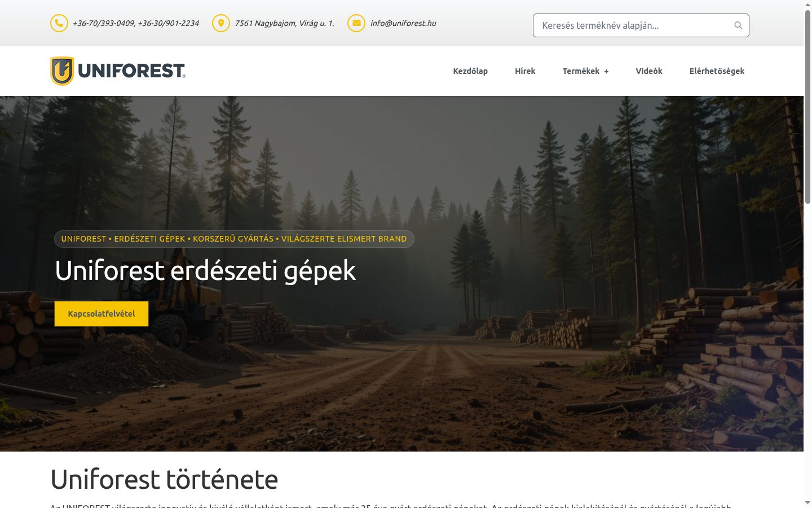Open the Kezdőlap menu item
This screenshot has width=812, height=508.
(x=470, y=71)
